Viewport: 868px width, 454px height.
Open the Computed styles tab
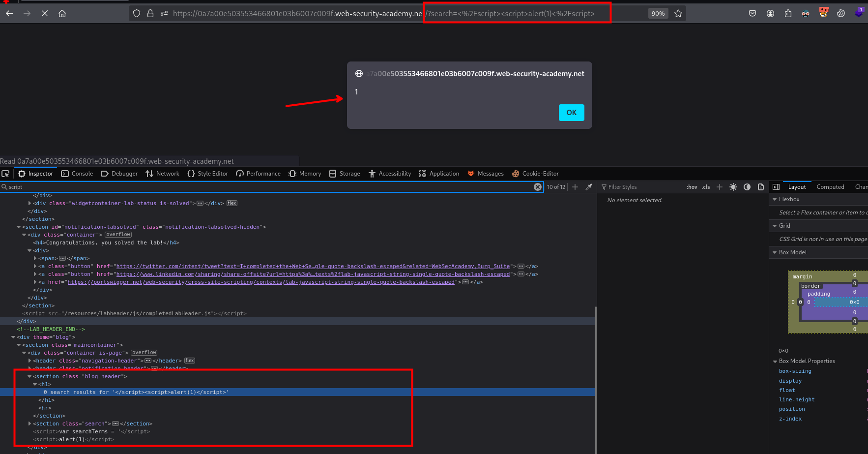(x=830, y=187)
